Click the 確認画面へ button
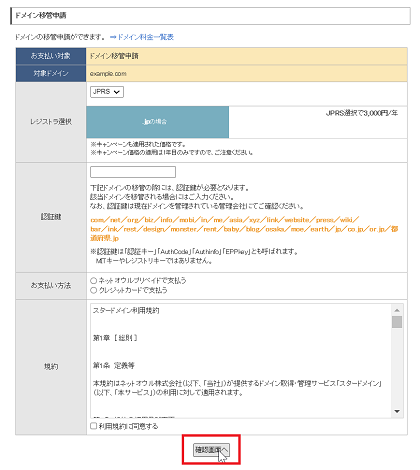The image size is (420, 470). pos(211,450)
